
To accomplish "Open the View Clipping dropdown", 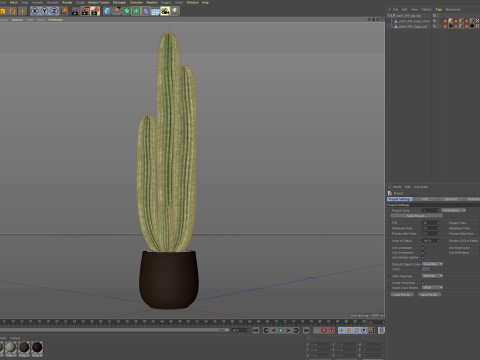I will click(432, 276).
